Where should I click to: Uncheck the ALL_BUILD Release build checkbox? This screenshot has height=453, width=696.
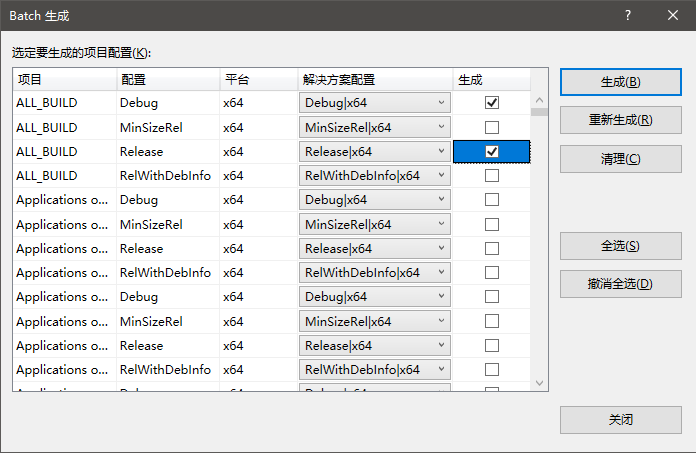click(492, 151)
